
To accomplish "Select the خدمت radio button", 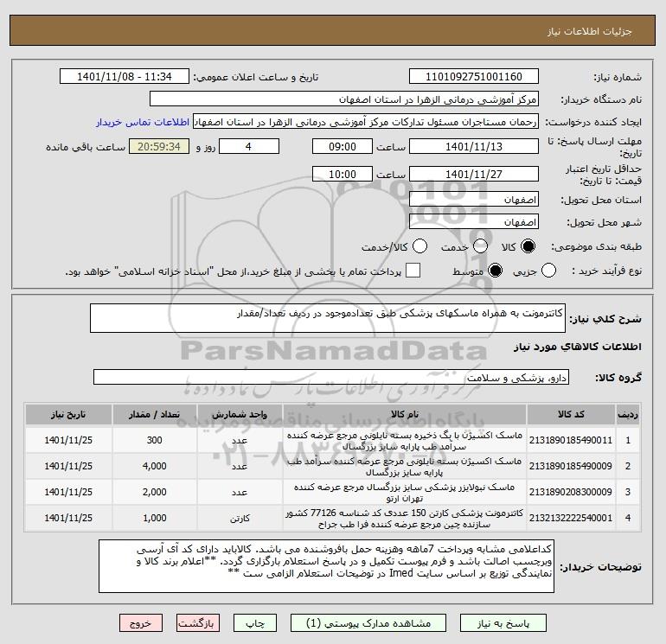I will (480, 246).
